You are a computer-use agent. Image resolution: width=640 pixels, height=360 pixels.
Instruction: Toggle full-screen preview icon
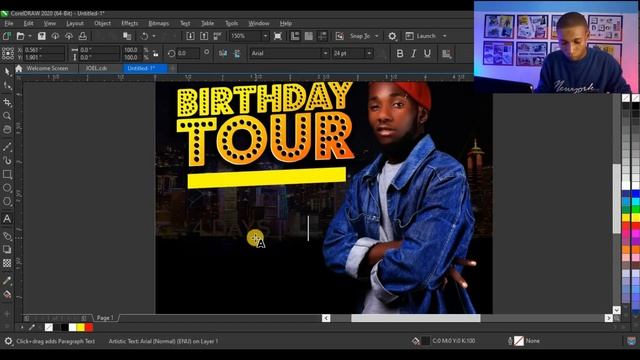[x=278, y=36]
